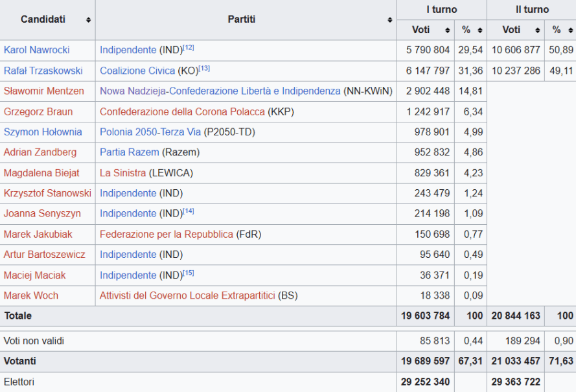Sort by percentage under I turno
Screen dimensions: 576x392
pyautogui.click(x=480, y=30)
